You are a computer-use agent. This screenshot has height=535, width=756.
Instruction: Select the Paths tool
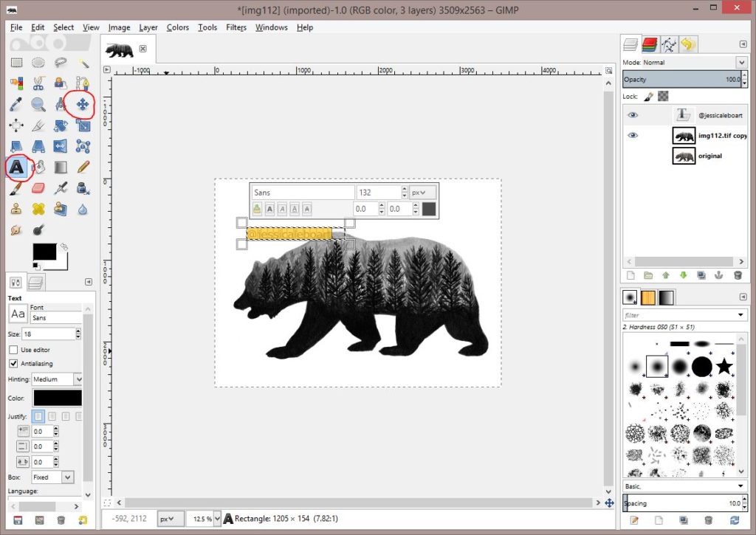point(83,83)
